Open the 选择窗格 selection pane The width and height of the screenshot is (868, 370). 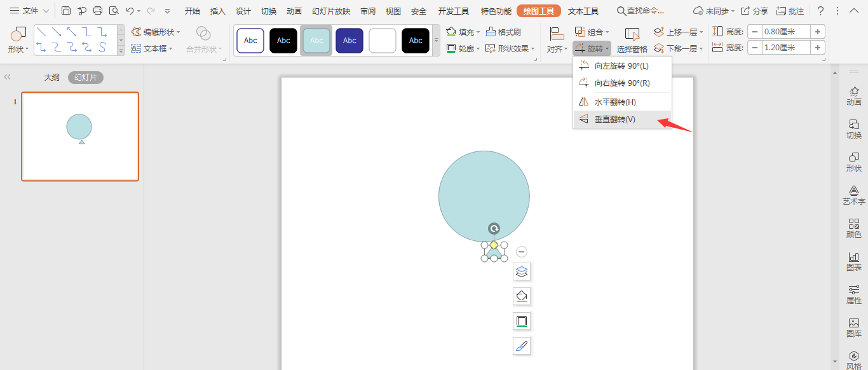click(x=632, y=48)
